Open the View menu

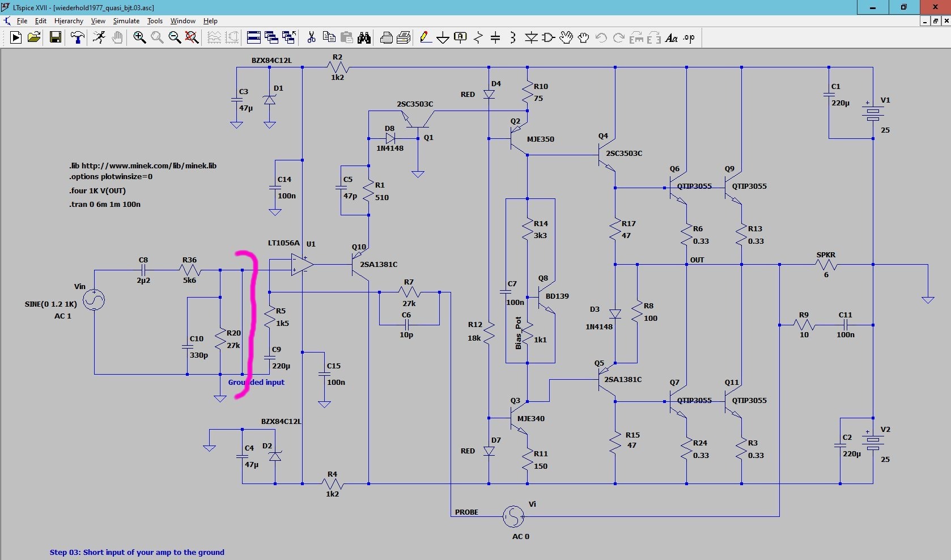click(x=98, y=21)
